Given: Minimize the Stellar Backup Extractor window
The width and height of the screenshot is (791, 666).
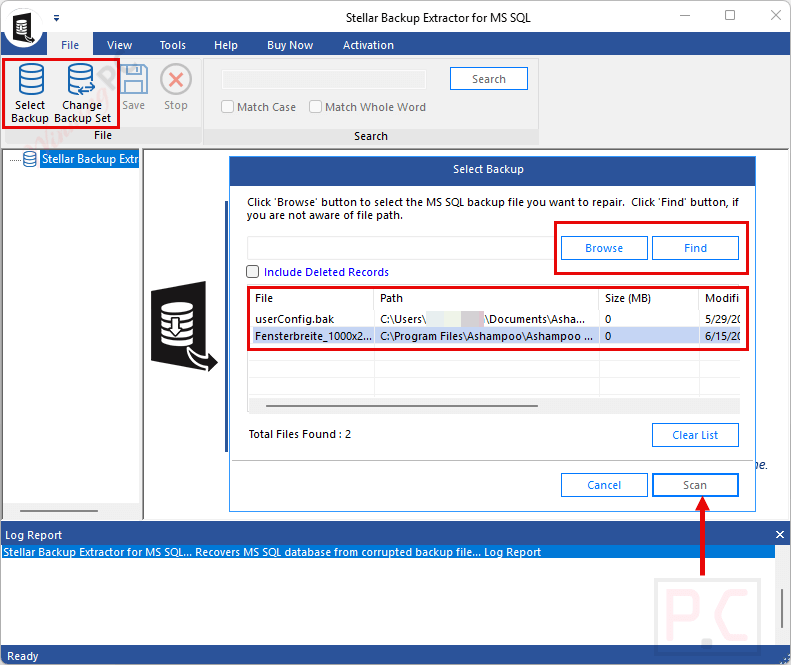Looking at the screenshot, I should tap(685, 16).
